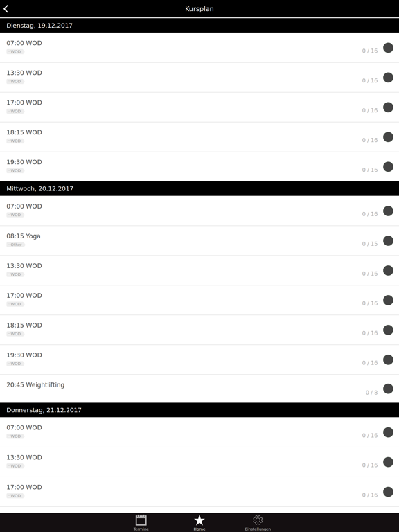The image size is (399, 532).
Task: Open the 20:45 Weightlifting class entry
Action: pyautogui.click(x=199, y=389)
